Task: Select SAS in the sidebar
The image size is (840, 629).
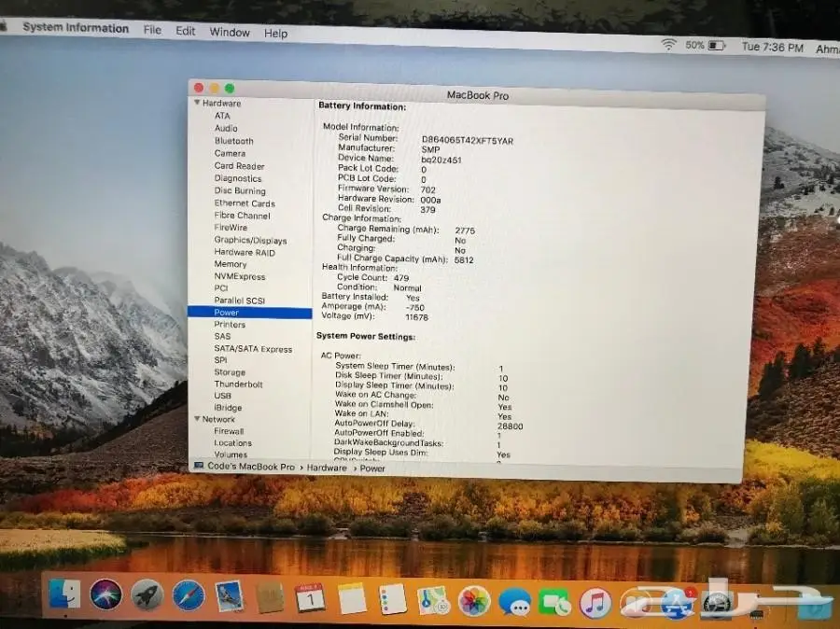Action: tap(222, 337)
